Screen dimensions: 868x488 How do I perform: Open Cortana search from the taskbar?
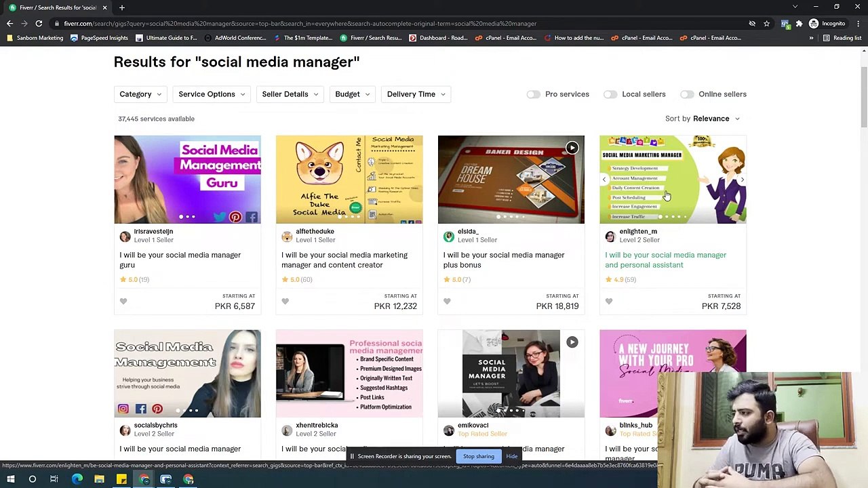[32, 480]
